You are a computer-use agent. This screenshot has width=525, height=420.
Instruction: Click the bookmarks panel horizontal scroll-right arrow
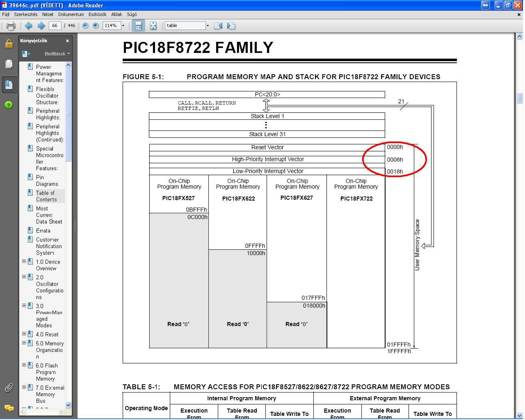tap(62, 412)
